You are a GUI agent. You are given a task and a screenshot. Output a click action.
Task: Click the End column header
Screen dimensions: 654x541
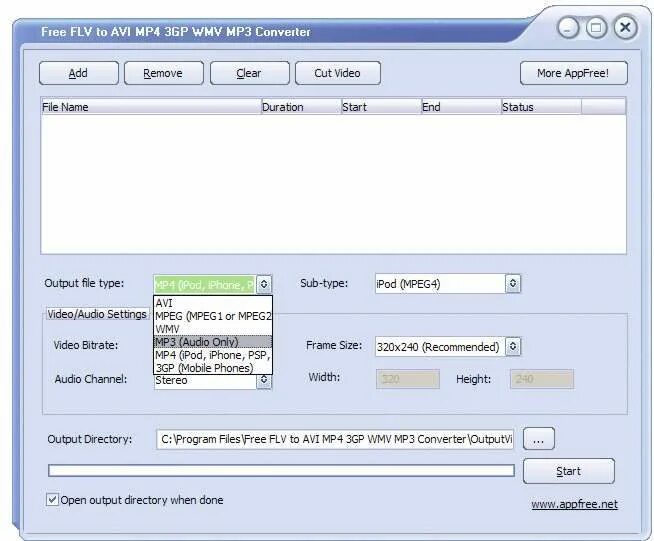tap(461, 107)
